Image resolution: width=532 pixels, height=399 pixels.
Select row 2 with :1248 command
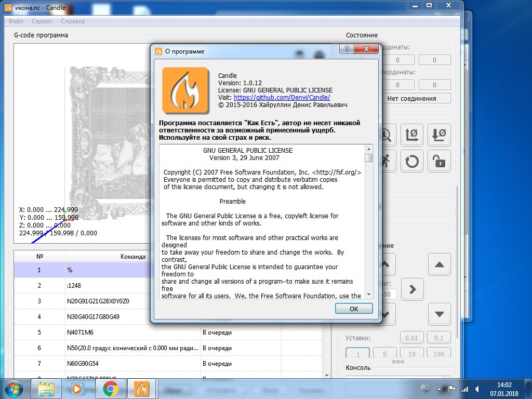coord(82,286)
